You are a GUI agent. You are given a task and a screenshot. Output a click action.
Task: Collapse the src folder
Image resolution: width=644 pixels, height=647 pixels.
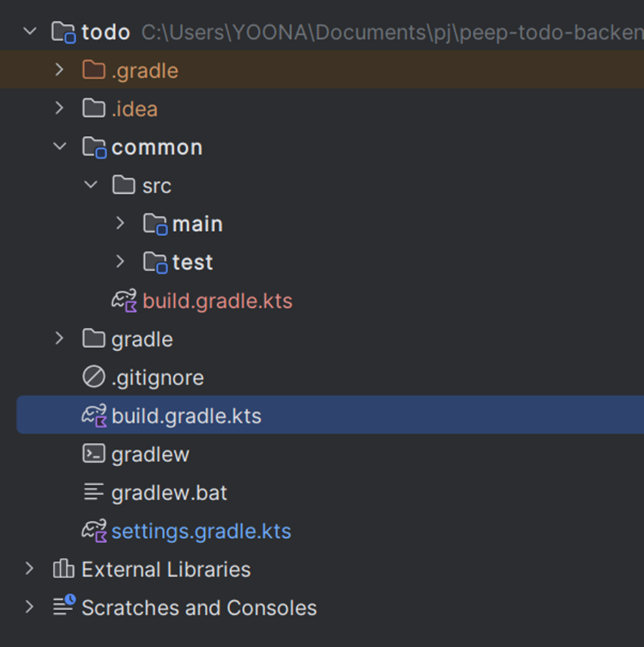click(x=90, y=186)
